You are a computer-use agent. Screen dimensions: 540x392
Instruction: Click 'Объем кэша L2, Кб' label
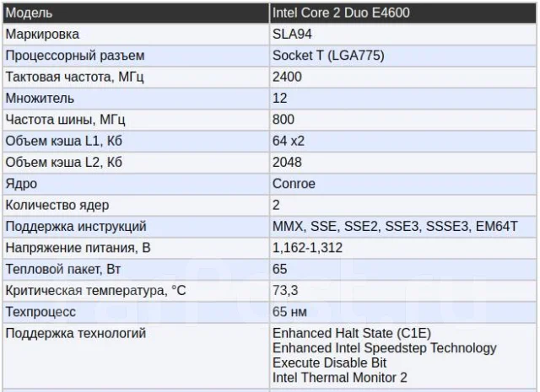(x=64, y=163)
